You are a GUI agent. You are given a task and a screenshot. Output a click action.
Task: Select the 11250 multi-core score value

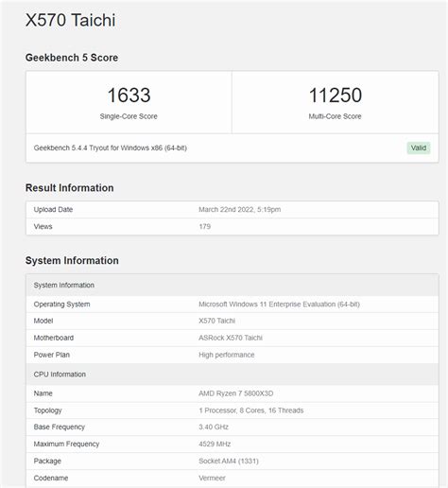[336, 95]
